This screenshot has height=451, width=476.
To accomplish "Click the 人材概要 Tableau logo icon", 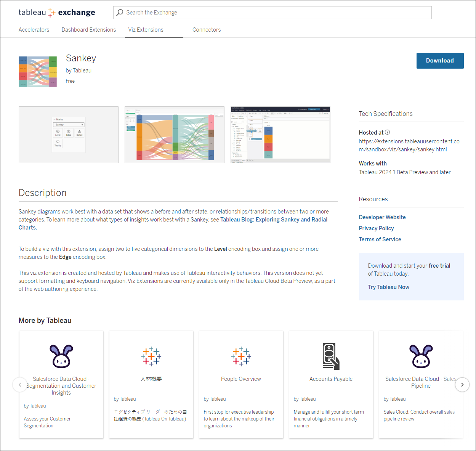I will 151,356.
